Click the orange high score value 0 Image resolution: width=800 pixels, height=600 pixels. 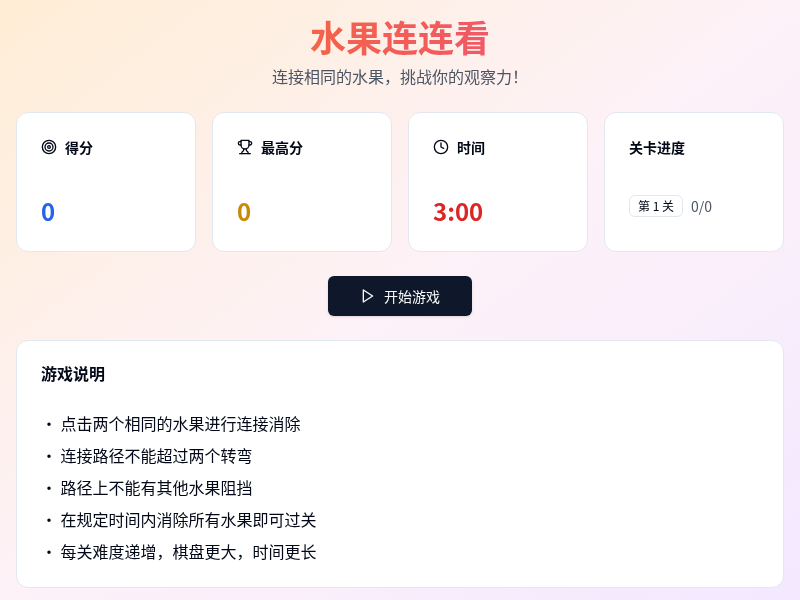tap(244, 212)
